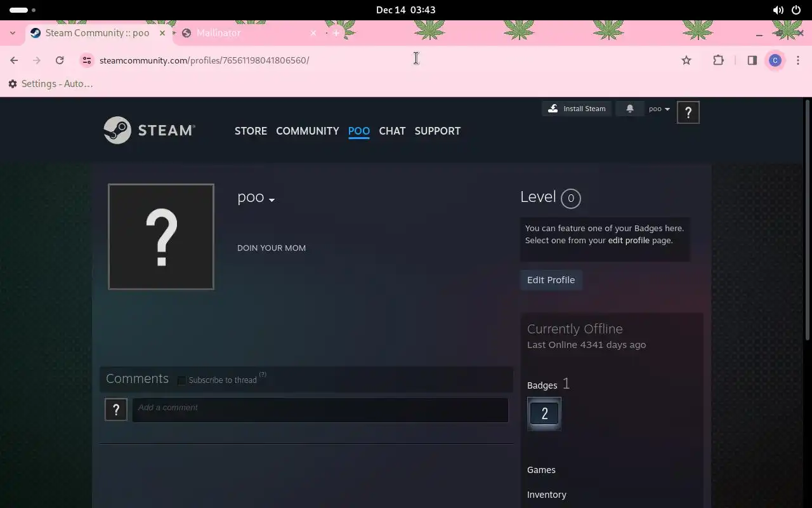Click the Activities pill in top bar
This screenshot has height=508, width=812.
pyautogui.click(x=22, y=10)
